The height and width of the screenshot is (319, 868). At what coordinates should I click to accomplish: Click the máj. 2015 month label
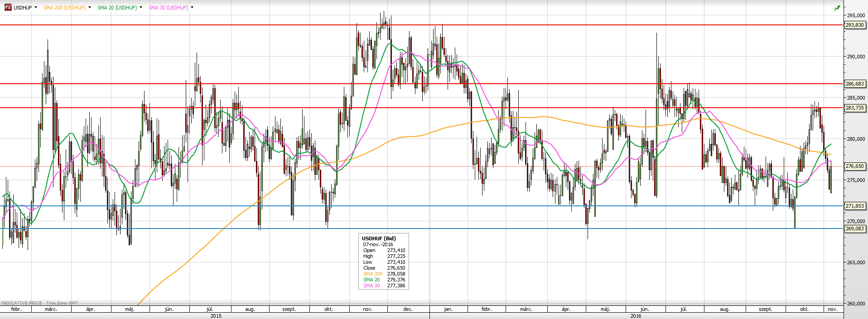130,309
